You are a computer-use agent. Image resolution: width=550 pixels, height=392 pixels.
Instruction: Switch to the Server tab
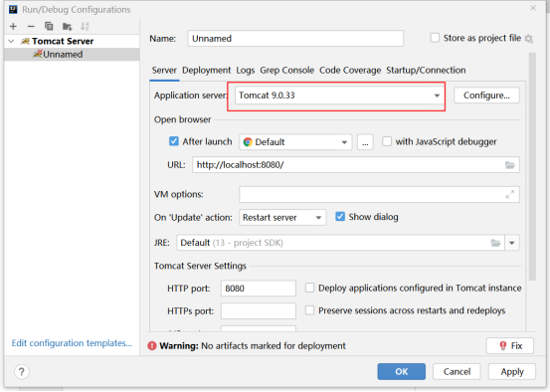click(164, 71)
